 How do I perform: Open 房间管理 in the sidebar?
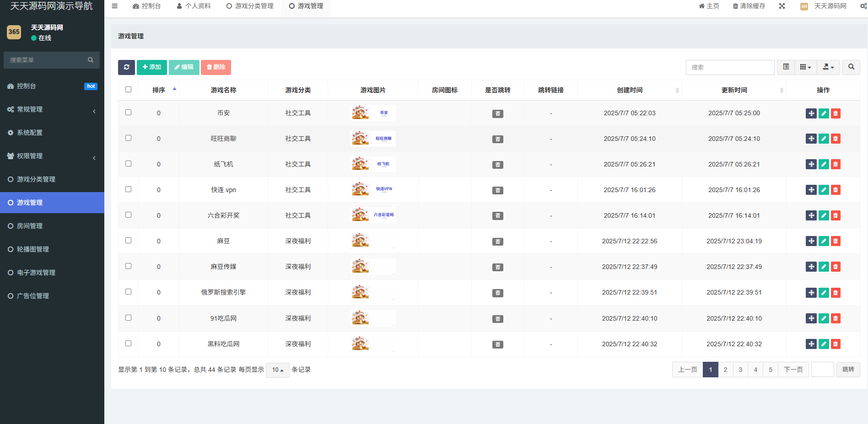(x=30, y=226)
